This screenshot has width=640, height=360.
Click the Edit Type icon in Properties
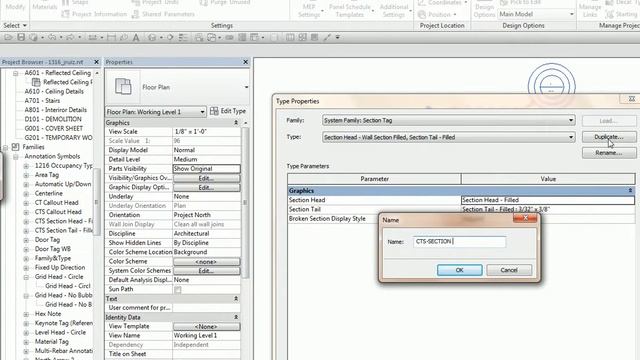(214, 111)
